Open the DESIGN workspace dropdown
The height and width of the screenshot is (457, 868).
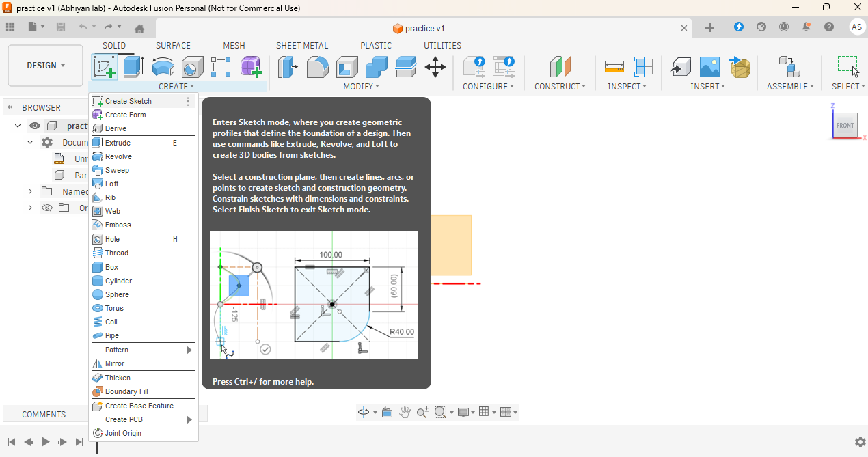(x=46, y=66)
